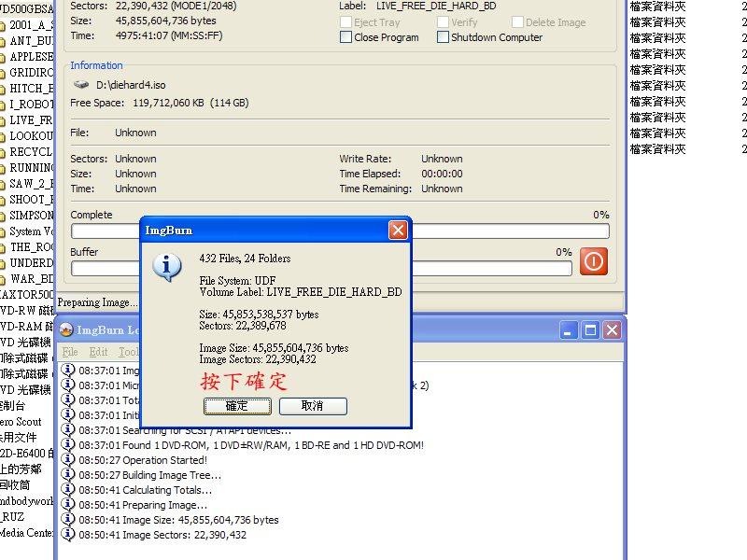747x560 pixels.
Task: Click the Label value LIVE_FREE_DIE_HARD_BD
Action: (436, 7)
